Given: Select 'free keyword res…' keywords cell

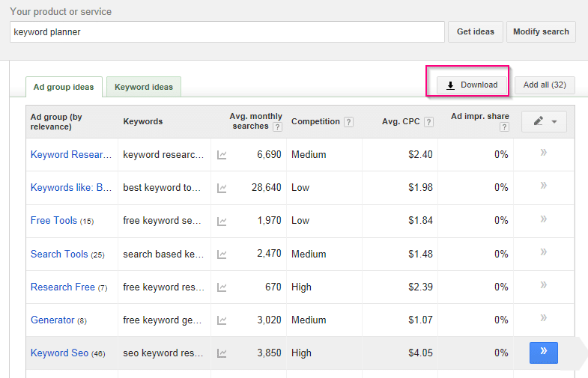Looking at the screenshot, I should pos(164,287).
